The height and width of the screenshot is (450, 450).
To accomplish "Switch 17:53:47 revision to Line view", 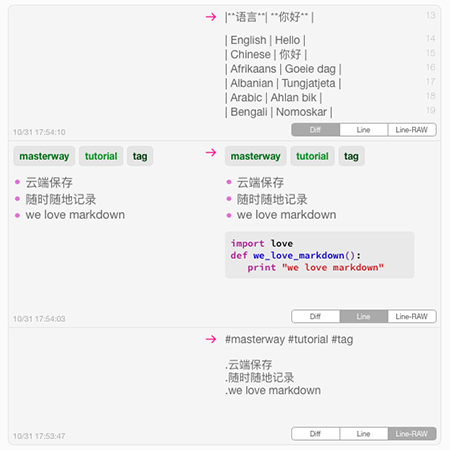I will (x=364, y=434).
